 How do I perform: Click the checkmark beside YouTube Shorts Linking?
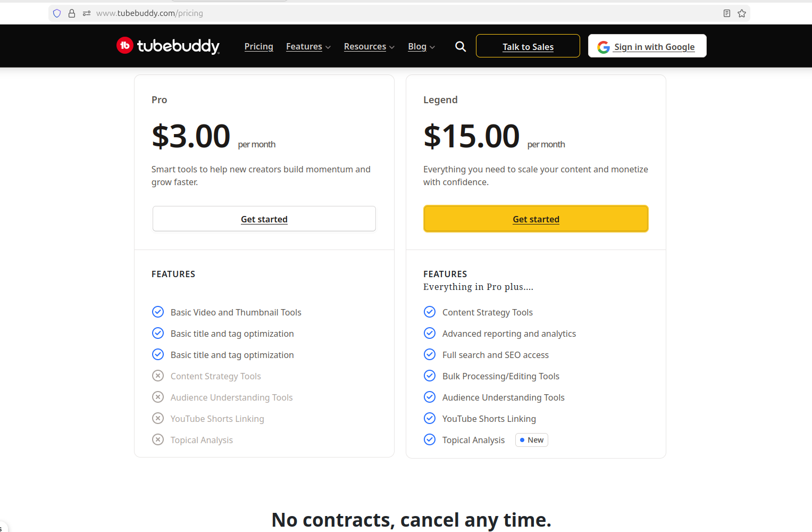coord(430,418)
